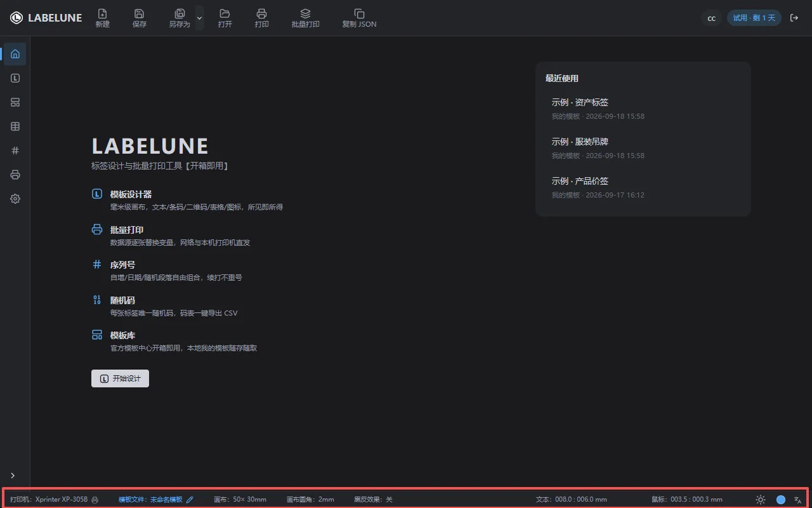Click the 模板库 heading text
This screenshot has height=508, width=812.
pos(122,335)
